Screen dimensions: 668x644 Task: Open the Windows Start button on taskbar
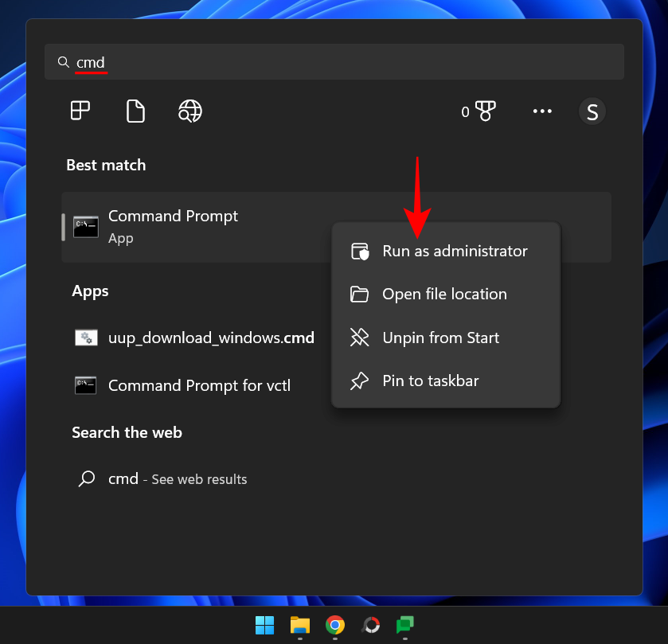[264, 625]
